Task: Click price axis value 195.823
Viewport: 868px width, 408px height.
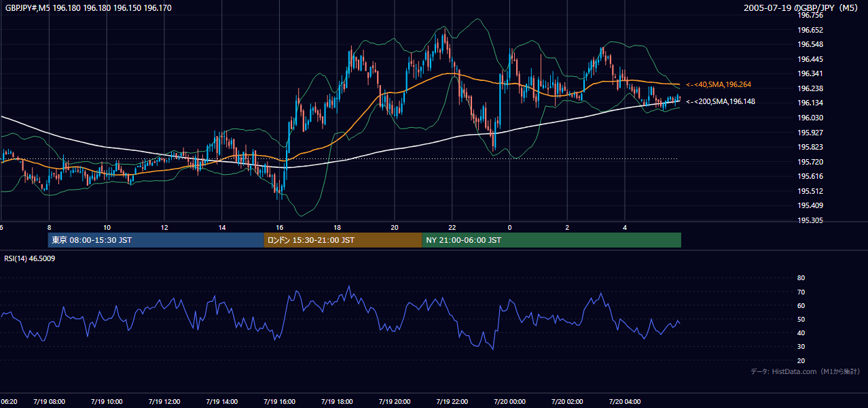Action: (810, 147)
